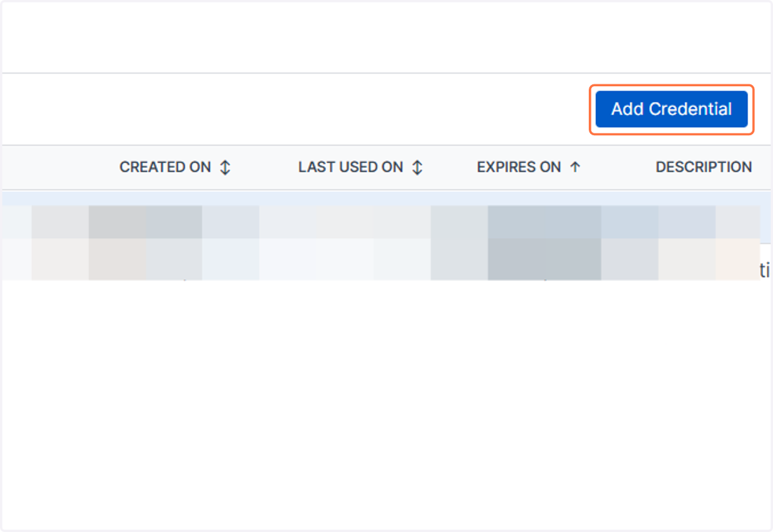Click the ascending arrow beside Expires On
773x532 pixels.
click(575, 167)
